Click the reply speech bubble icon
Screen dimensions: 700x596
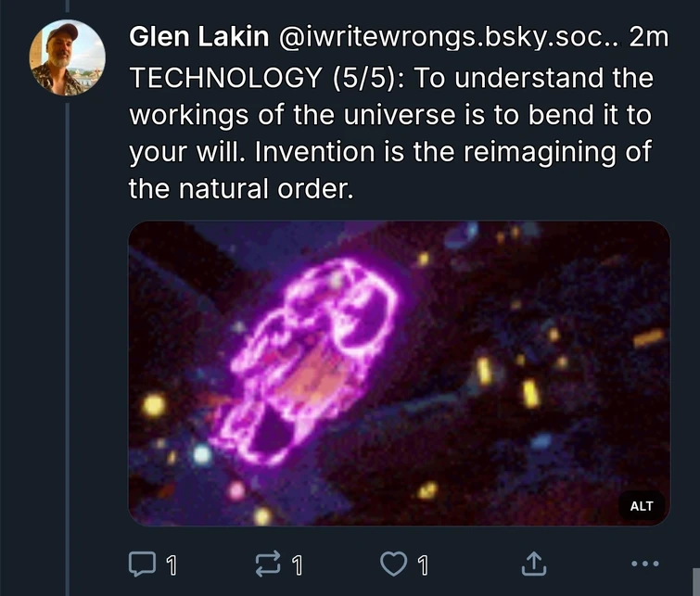139,562
